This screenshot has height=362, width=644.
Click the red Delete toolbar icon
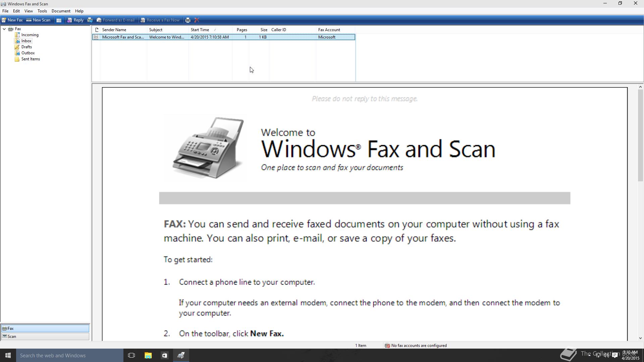(x=197, y=20)
